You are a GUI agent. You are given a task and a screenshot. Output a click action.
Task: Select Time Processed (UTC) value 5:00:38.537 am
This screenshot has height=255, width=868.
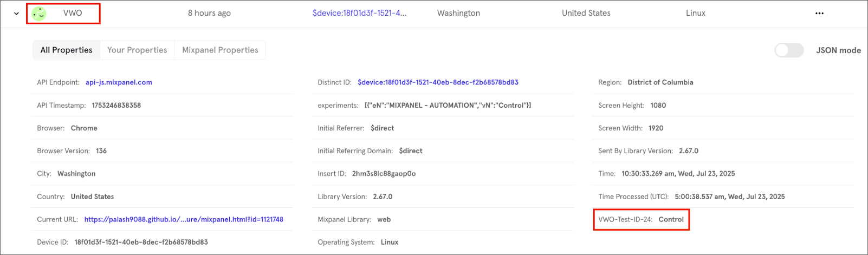point(729,197)
